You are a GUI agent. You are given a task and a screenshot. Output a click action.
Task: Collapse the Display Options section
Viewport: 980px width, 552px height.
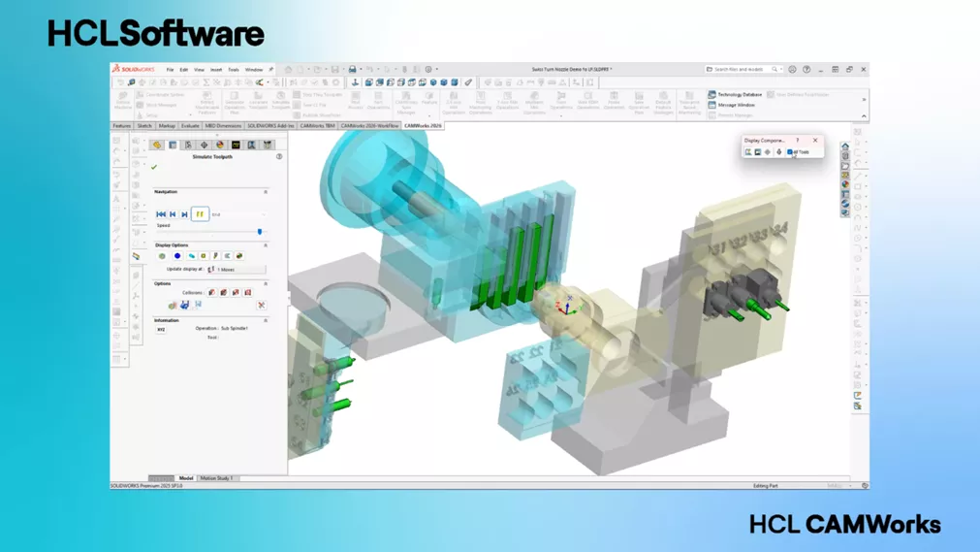[x=266, y=245]
